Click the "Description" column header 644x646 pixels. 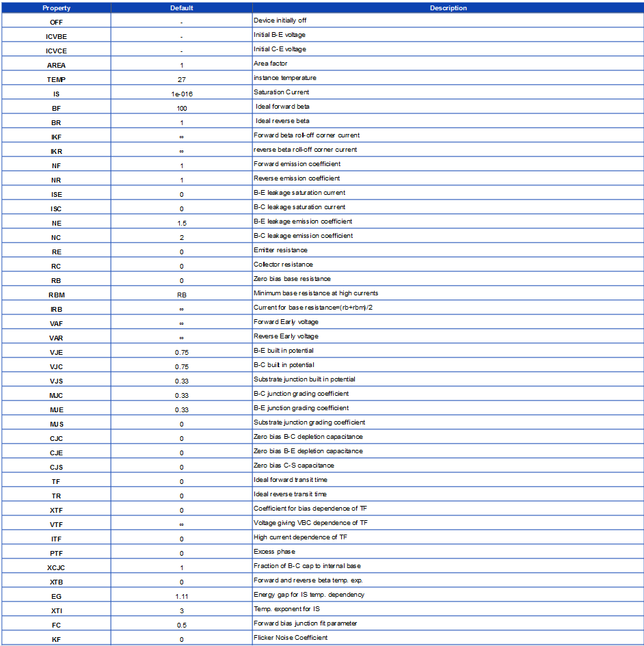click(x=448, y=8)
